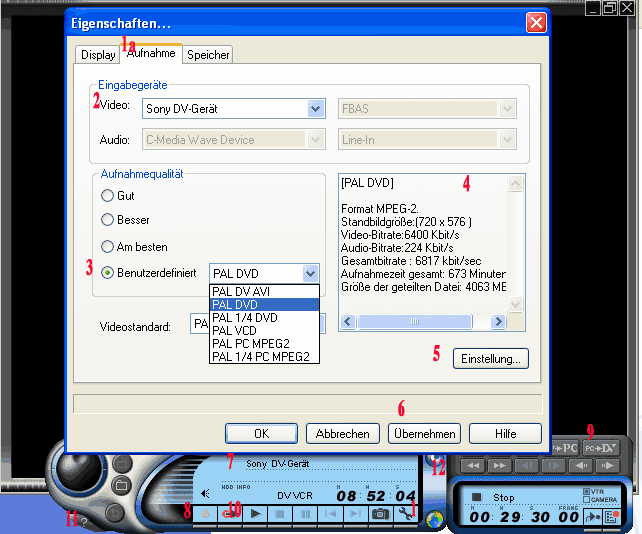Mute audio using the speaker icon
This screenshot has height=534, width=642.
click(205, 493)
